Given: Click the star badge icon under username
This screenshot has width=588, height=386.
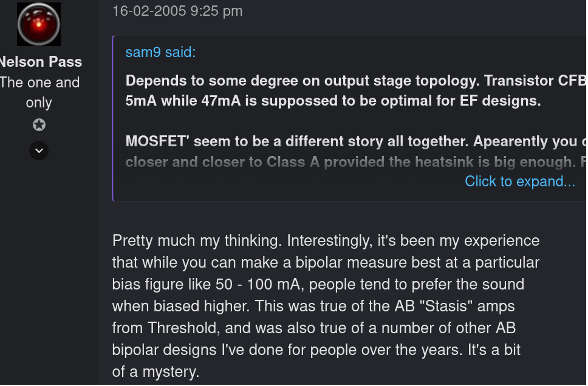Looking at the screenshot, I should (39, 125).
